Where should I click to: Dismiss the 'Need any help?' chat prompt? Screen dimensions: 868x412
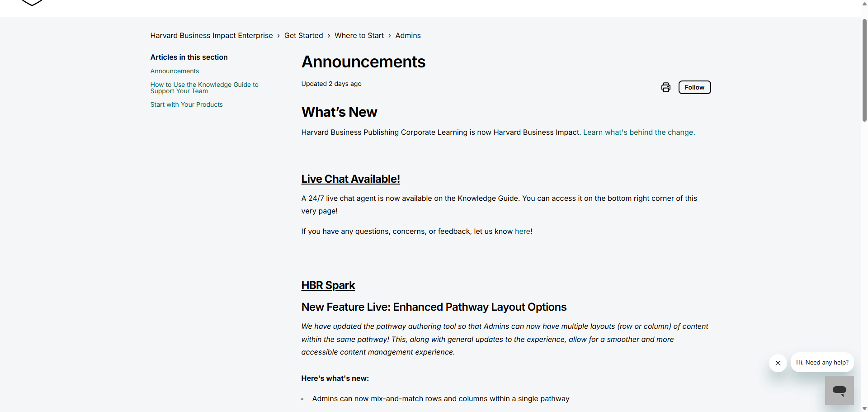(x=778, y=363)
